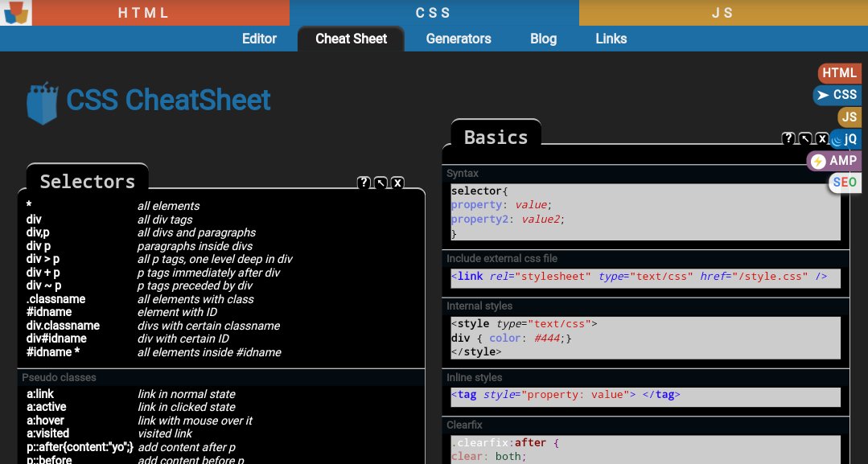This screenshot has height=464, width=868.
Task: Open the HTML side badge
Action: (x=839, y=72)
